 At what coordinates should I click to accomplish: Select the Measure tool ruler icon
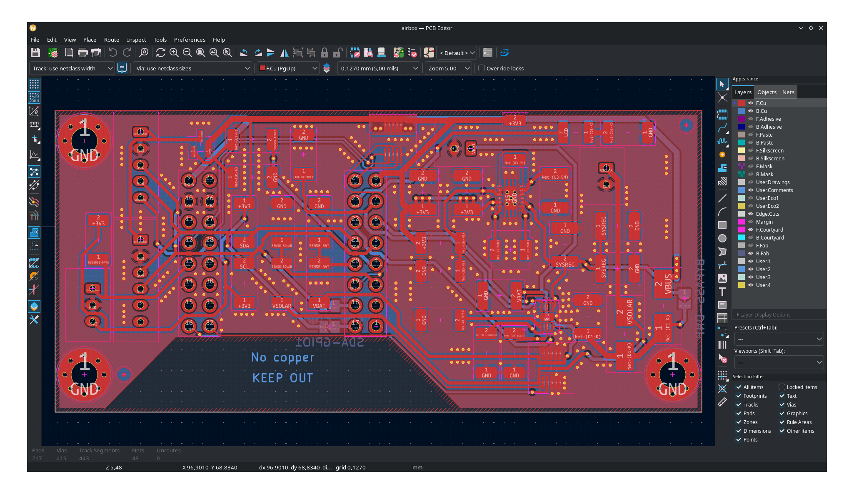722,402
